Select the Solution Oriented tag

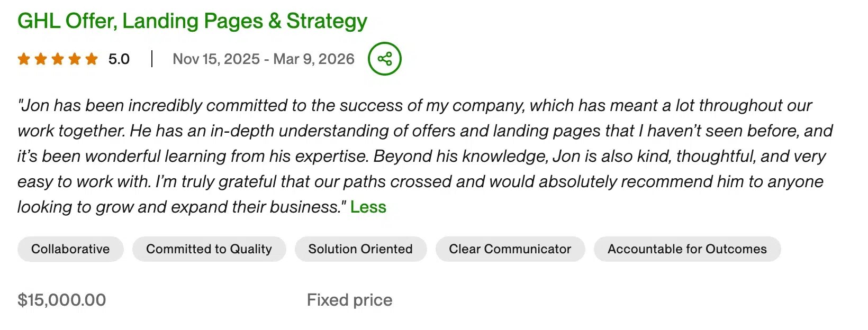point(360,249)
